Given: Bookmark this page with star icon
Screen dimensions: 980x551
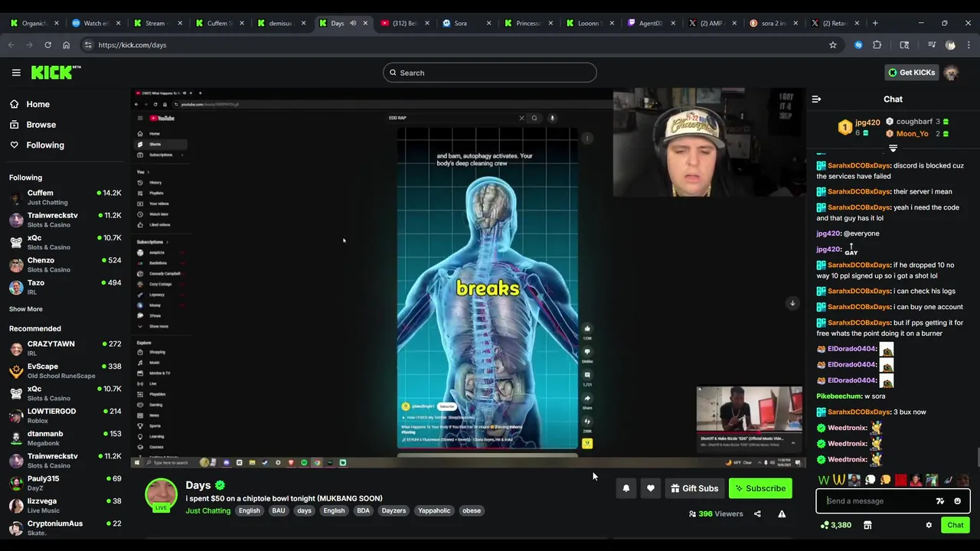Looking at the screenshot, I should pos(833,45).
